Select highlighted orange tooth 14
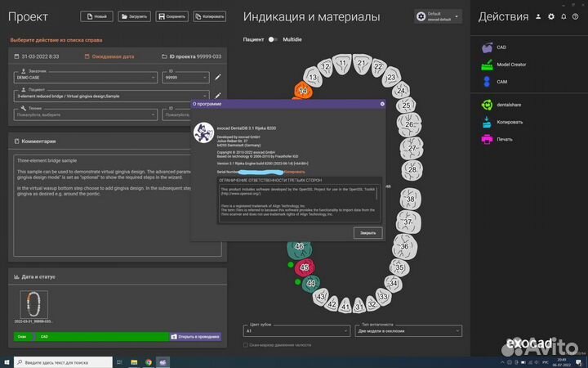Image resolution: width=588 pixels, height=368 pixels. 303,91
